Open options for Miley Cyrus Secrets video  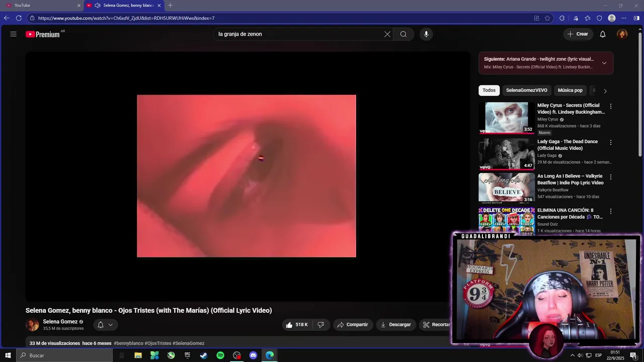(x=611, y=107)
